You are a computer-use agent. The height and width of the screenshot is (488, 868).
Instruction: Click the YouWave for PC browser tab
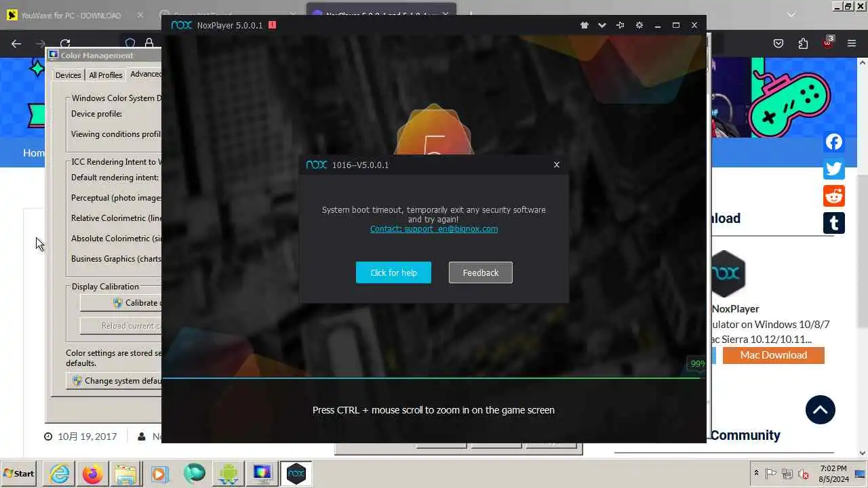(73, 15)
